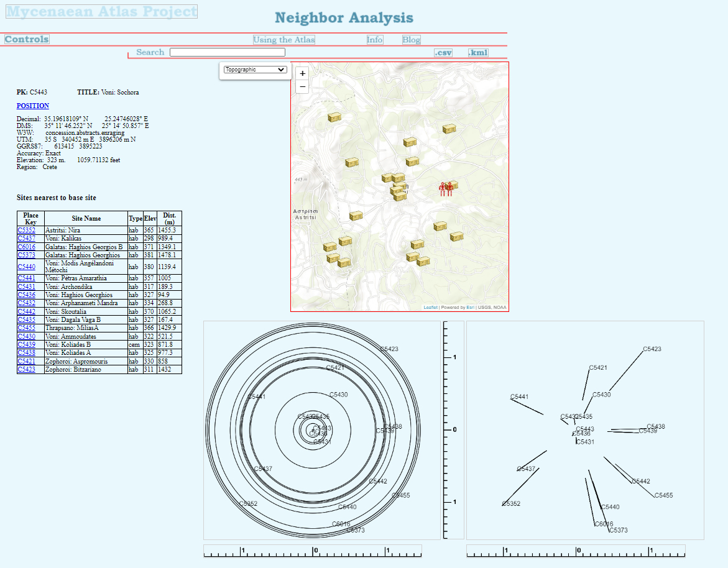Download the .kml export
728x568 pixels.
tap(477, 53)
